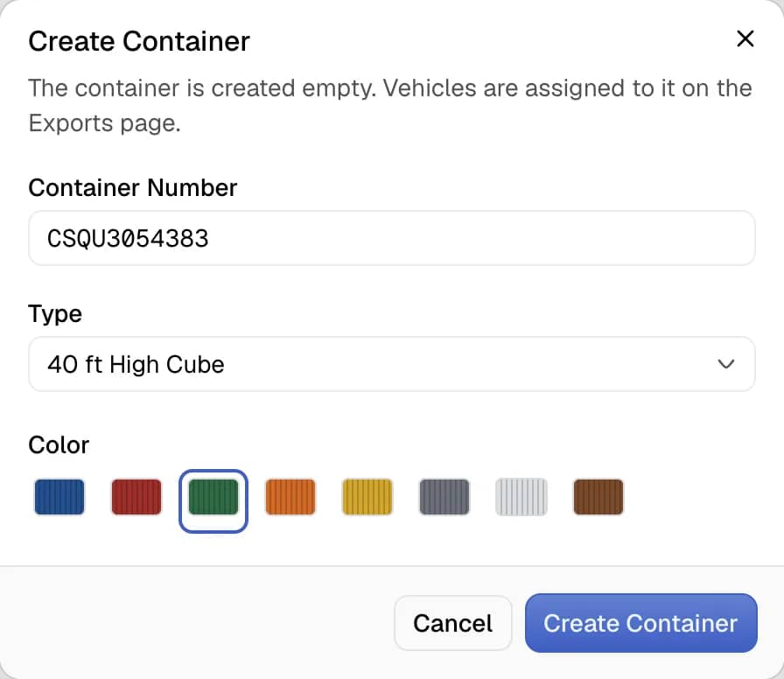This screenshot has height=679, width=784.
Task: Click the blue Create Container button
Action: (641, 623)
